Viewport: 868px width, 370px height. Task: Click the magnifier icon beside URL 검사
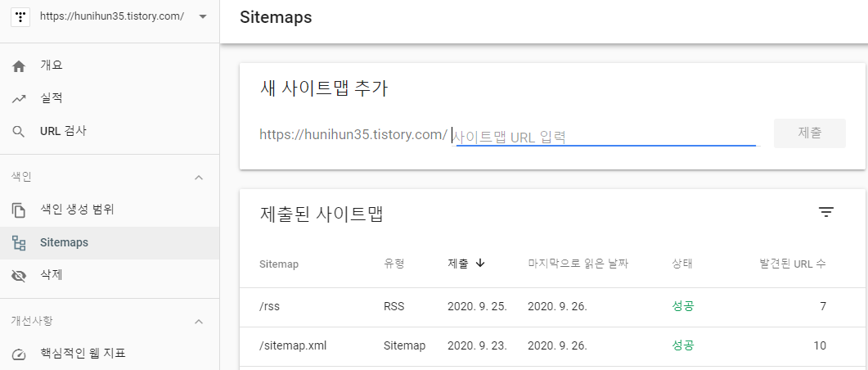pos(19,132)
